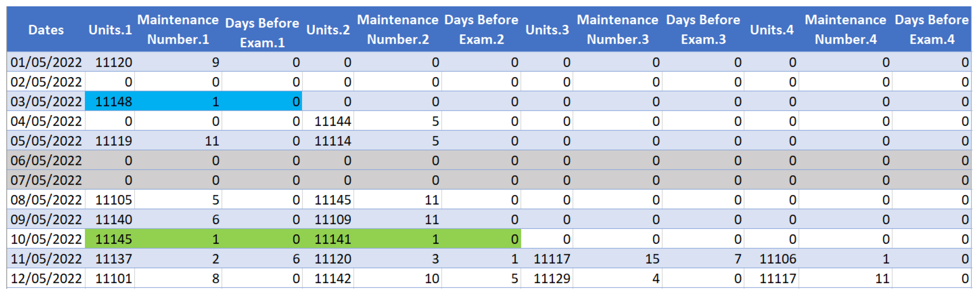
Task: Click the unit value 11119
Action: [x=113, y=141]
